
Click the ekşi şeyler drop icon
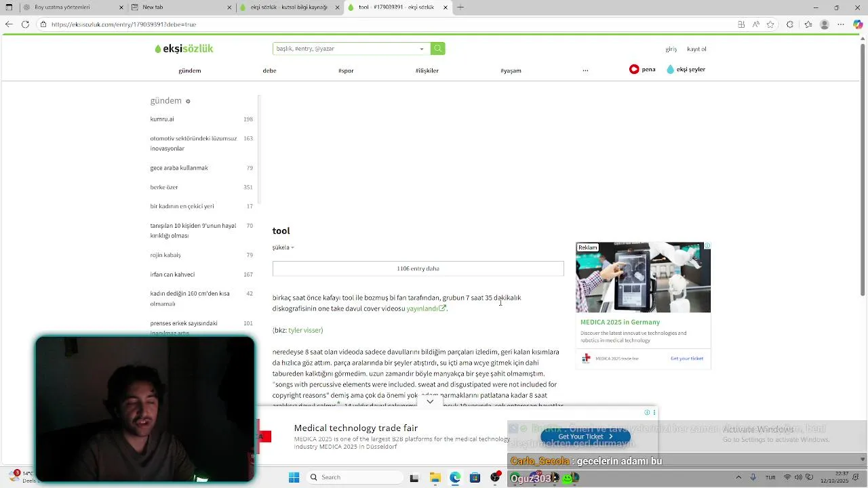tap(671, 69)
